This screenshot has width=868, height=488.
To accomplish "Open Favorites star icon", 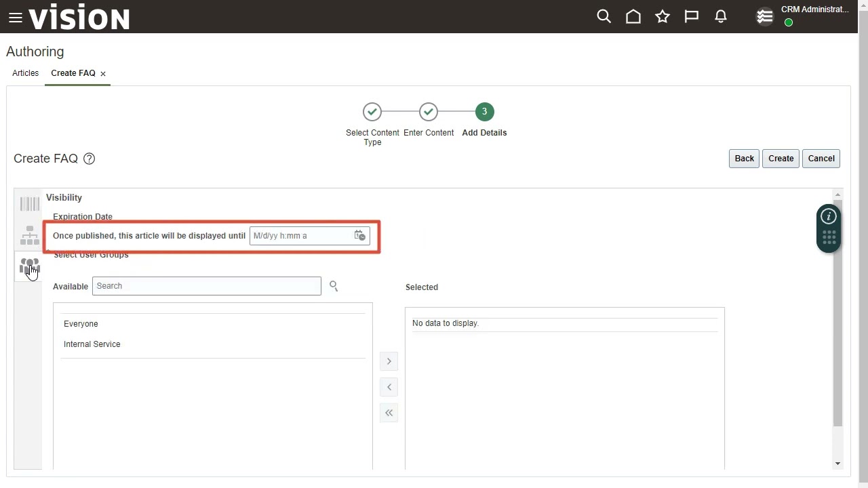I will point(663,17).
